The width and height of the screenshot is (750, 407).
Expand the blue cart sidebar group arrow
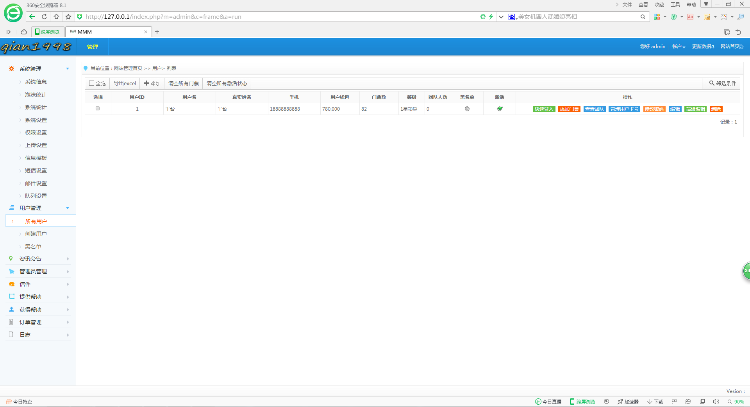(x=67, y=272)
